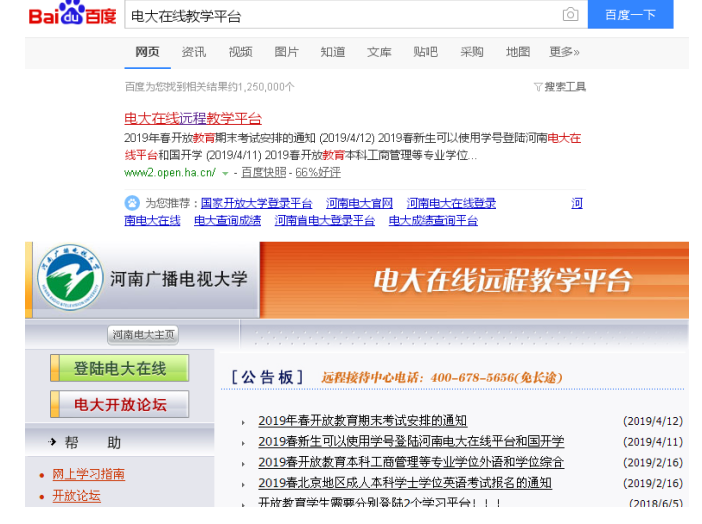Screen dimensions: 702x524
Task: Open 河南电大在线登录 suggestion
Action: [x=451, y=203]
